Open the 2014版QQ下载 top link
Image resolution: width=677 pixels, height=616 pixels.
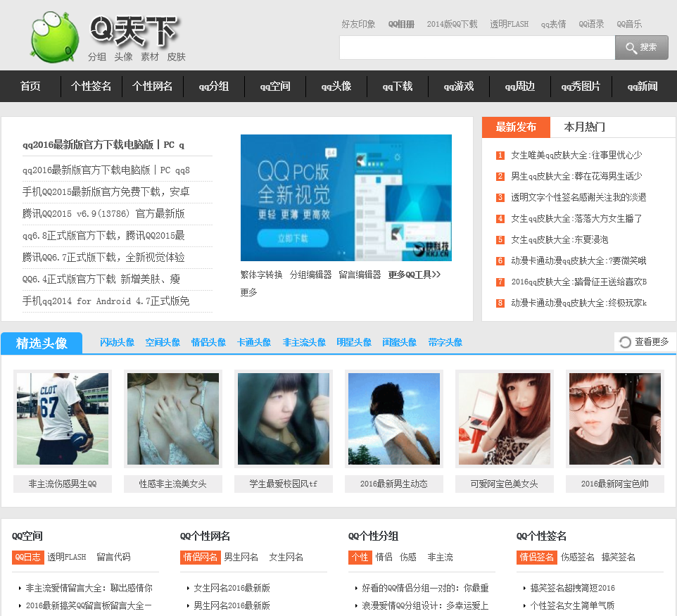coord(452,24)
